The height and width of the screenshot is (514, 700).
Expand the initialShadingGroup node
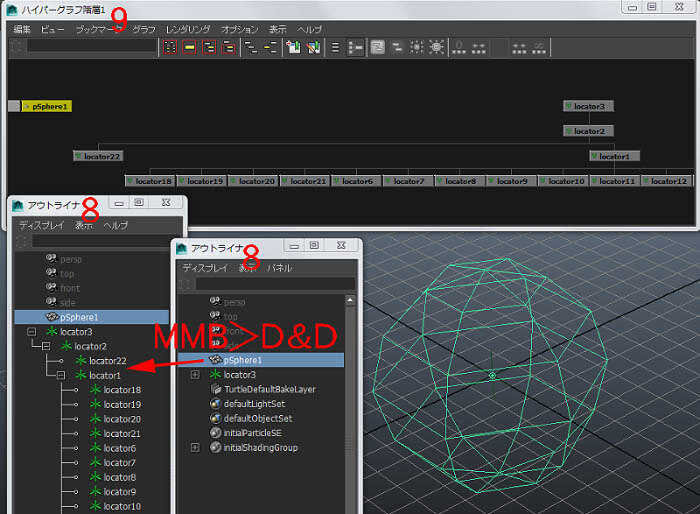click(195, 448)
